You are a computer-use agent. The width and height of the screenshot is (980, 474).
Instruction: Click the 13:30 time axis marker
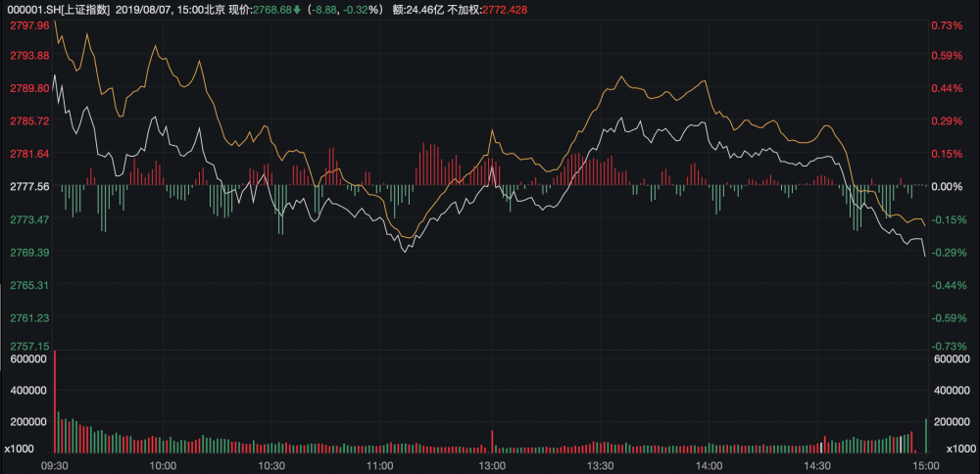coord(600,465)
